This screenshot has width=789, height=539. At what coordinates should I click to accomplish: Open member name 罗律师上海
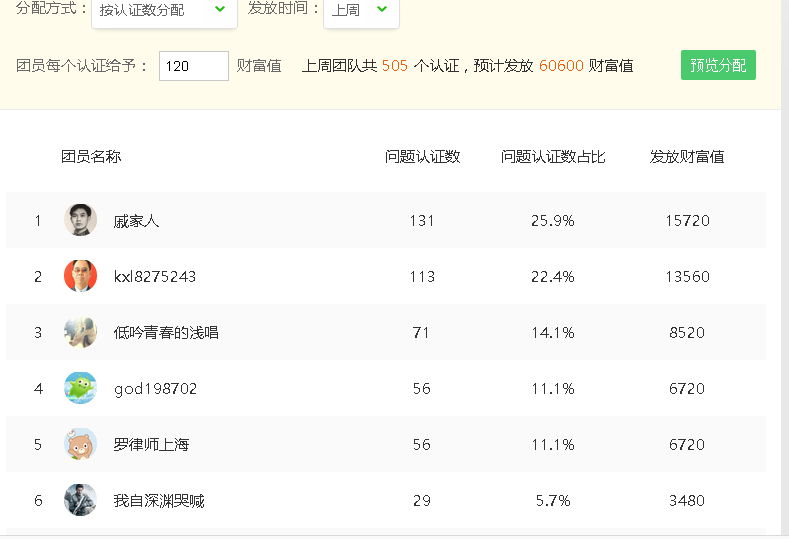point(151,445)
